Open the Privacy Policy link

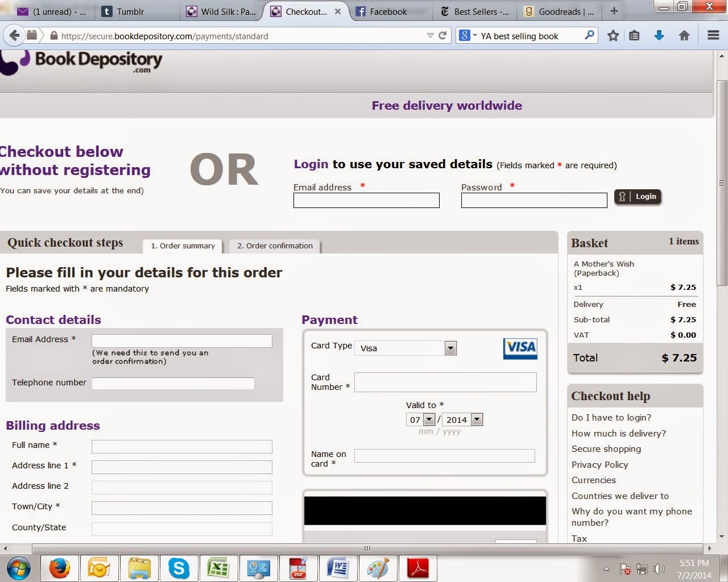[600, 464]
